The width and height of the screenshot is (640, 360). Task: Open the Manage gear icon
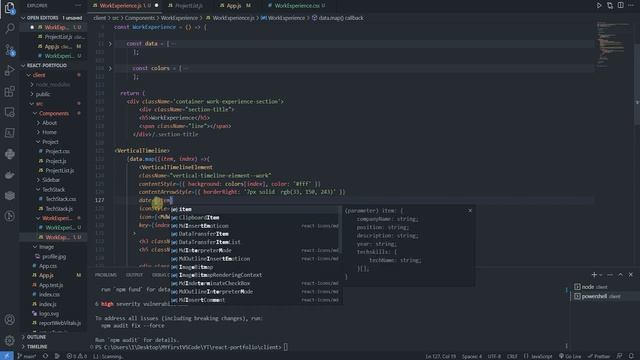coord(10,340)
